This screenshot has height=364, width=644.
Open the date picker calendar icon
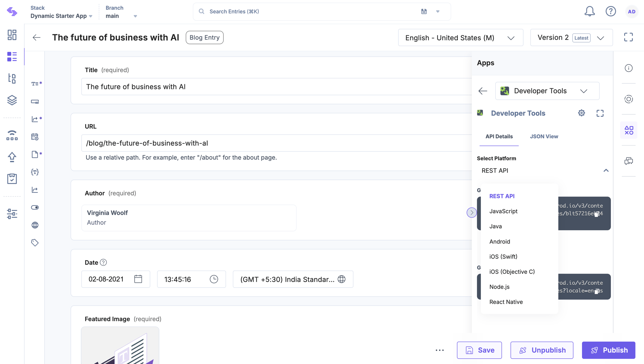(138, 279)
